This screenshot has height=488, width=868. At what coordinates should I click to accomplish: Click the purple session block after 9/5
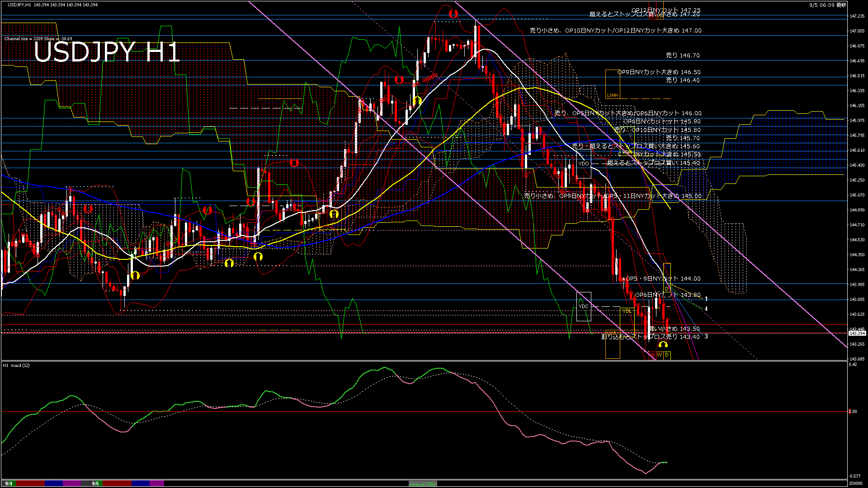pyautogui.click(x=157, y=483)
